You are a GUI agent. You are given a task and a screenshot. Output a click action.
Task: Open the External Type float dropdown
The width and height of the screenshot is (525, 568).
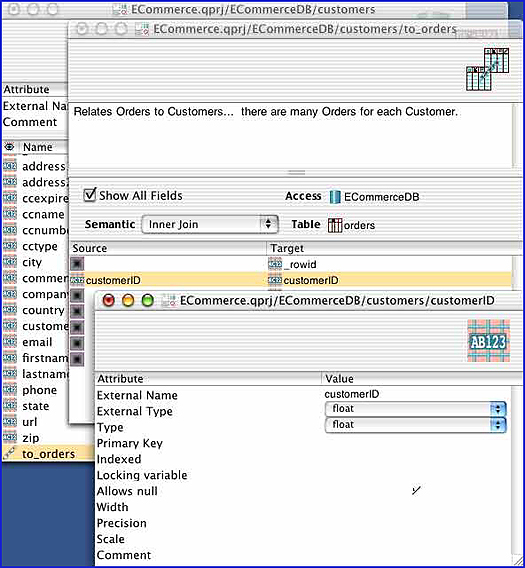coord(416,409)
